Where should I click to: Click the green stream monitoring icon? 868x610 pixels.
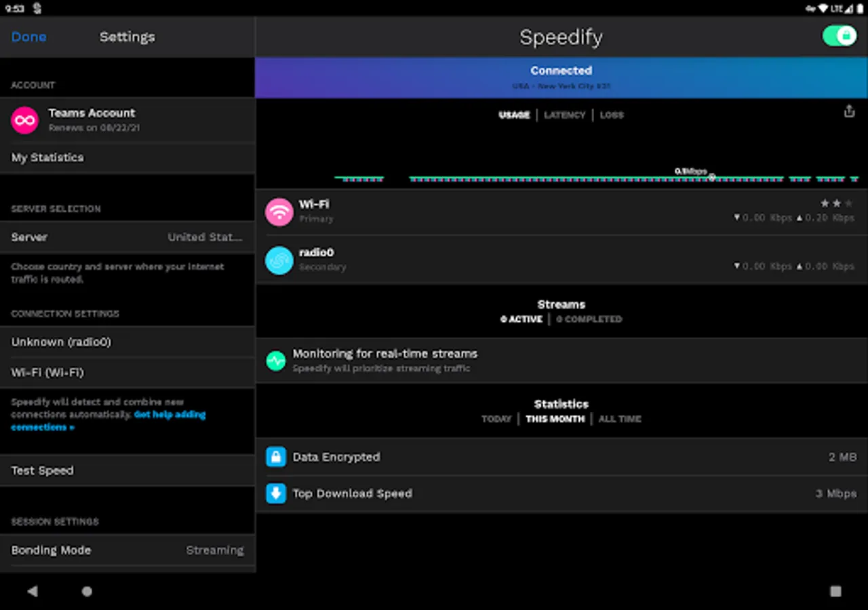[275, 361]
